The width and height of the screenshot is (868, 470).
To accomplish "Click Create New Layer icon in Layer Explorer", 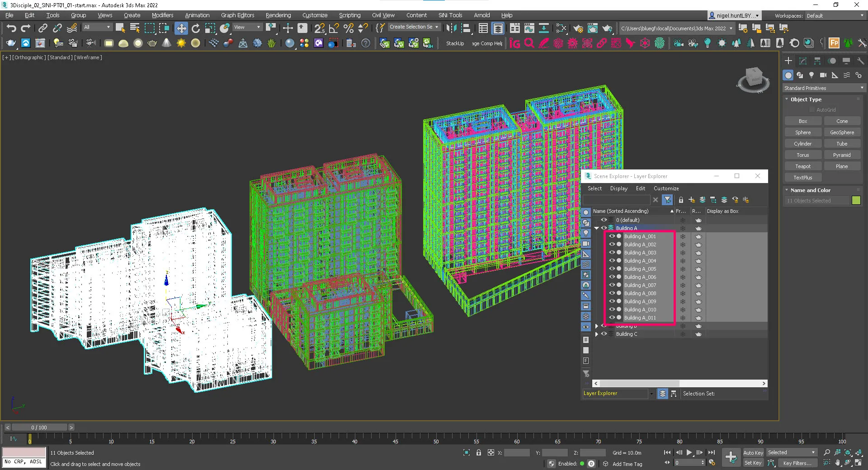I will [692, 200].
